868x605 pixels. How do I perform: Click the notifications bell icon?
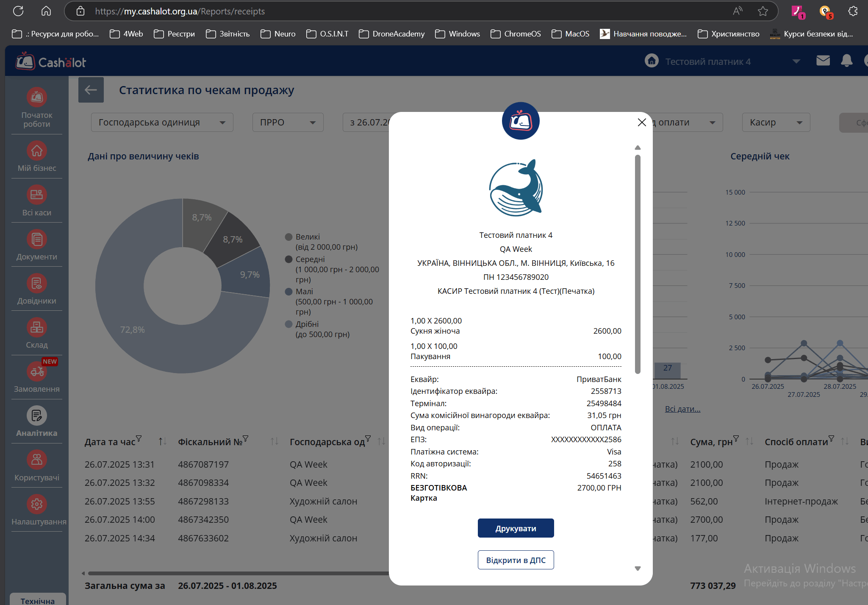[x=846, y=61]
